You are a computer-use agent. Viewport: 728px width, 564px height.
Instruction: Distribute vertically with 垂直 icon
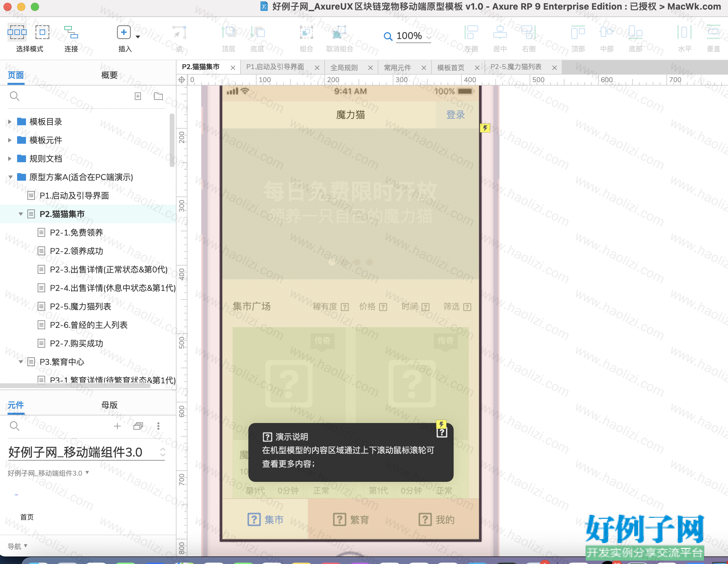713,33
